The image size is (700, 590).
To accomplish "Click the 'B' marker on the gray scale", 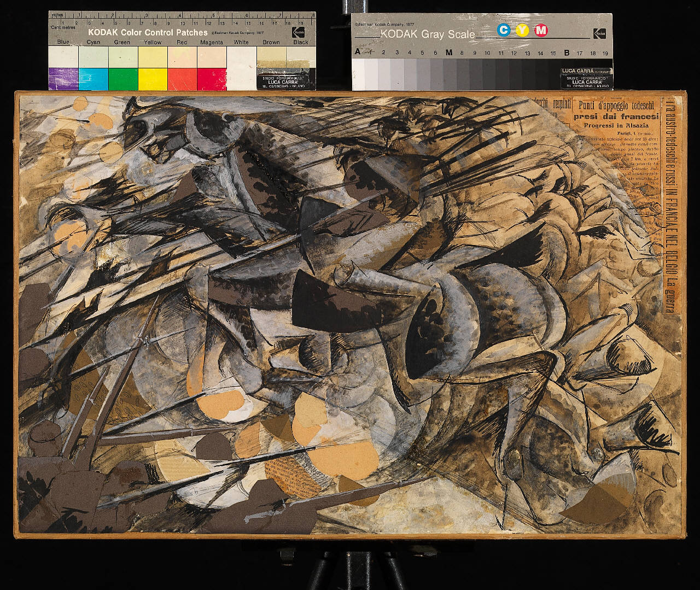I will tap(567, 52).
